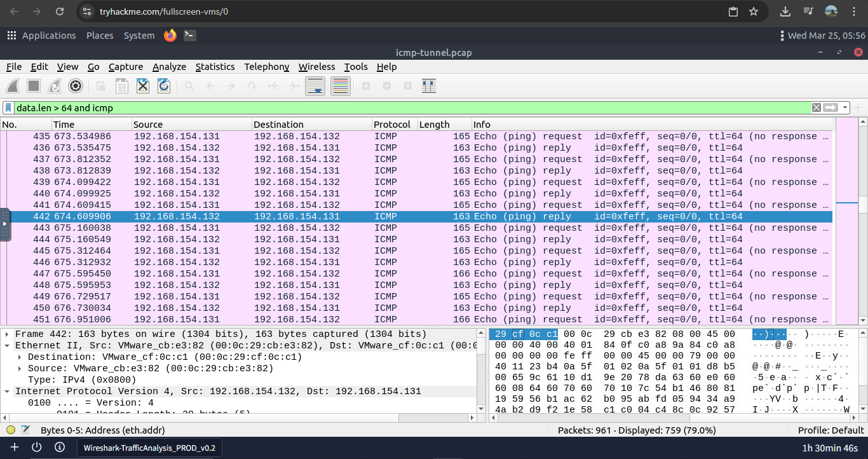The height and width of the screenshot is (459, 868).
Task: Open the Places menu in the top panel
Action: 100,36
